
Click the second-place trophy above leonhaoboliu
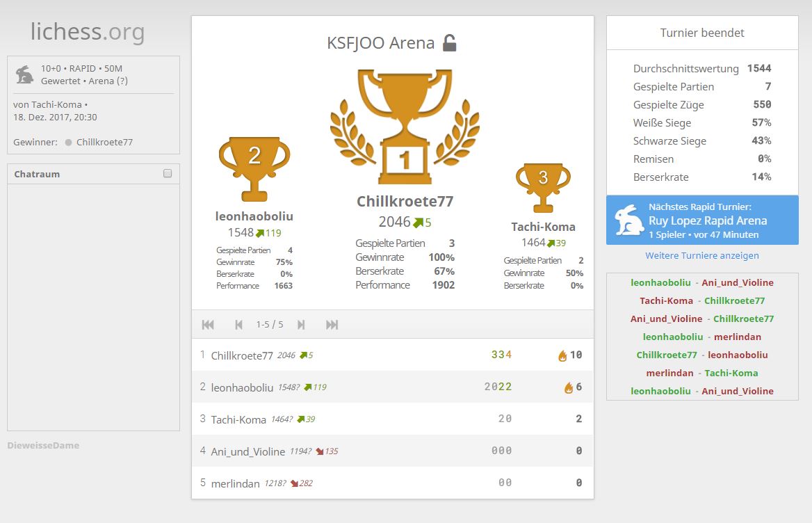tap(254, 169)
